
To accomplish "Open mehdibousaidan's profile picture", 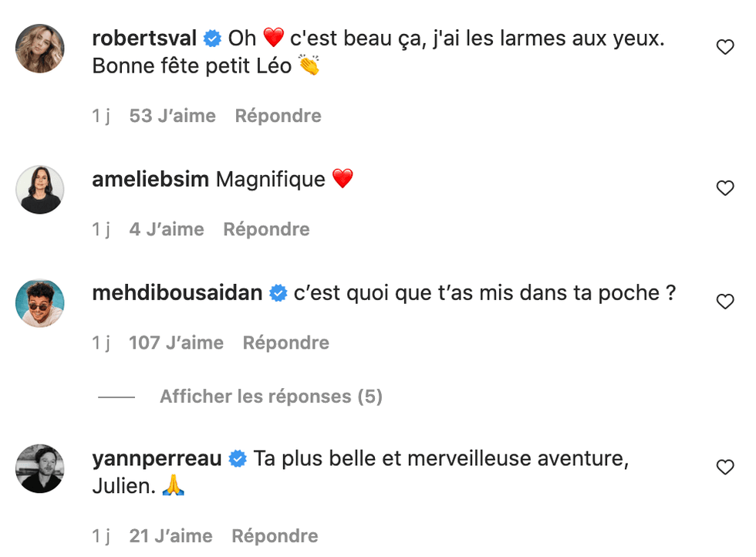I will [39, 302].
